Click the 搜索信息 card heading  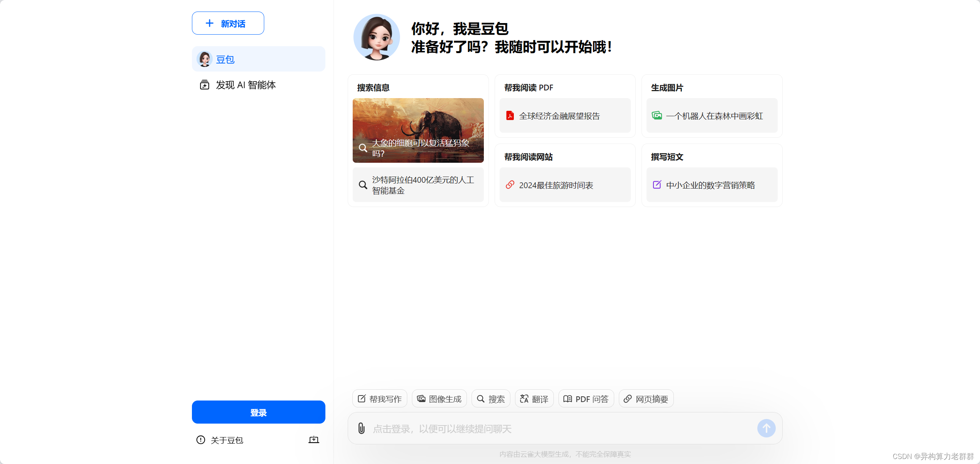[x=373, y=88]
